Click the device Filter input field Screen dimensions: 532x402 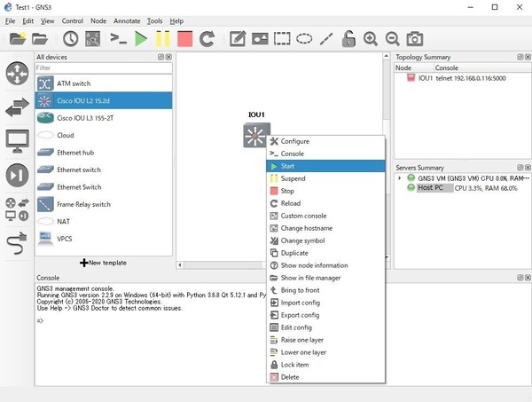pos(104,68)
